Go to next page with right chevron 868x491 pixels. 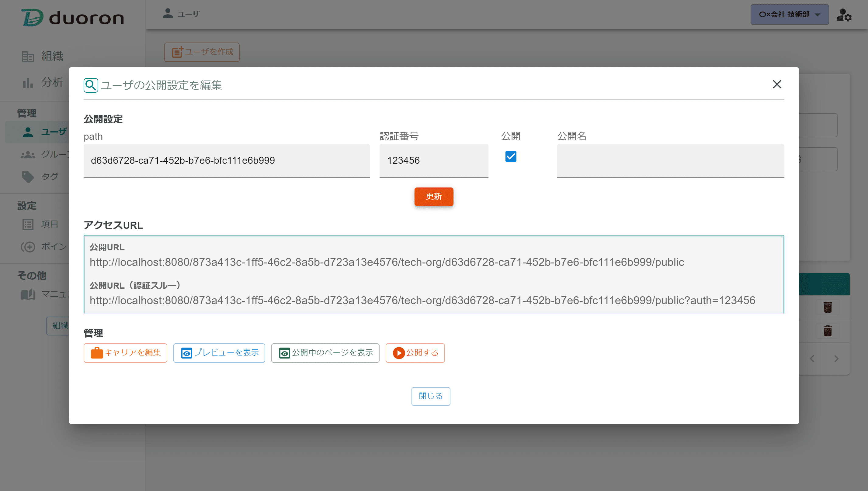836,359
